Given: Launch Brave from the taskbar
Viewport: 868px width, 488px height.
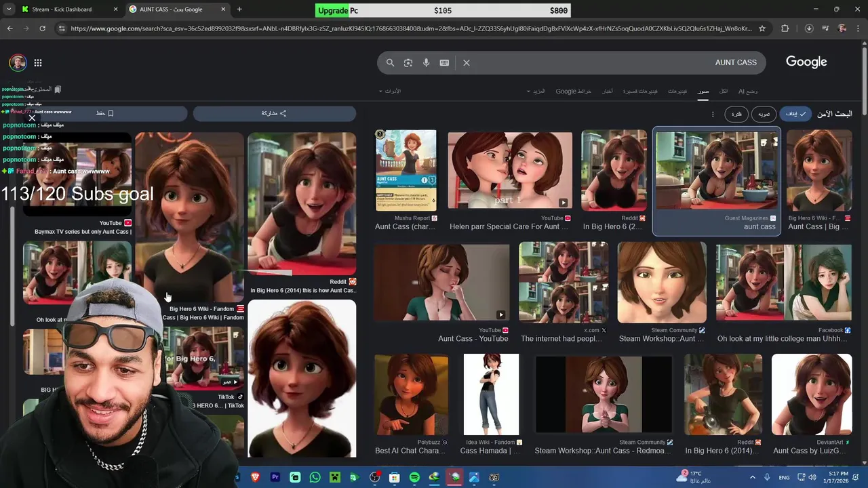Looking at the screenshot, I should (256, 477).
